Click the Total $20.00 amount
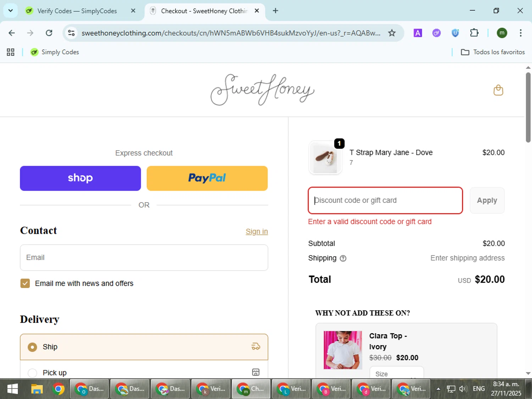This screenshot has width=532, height=399. (489, 279)
